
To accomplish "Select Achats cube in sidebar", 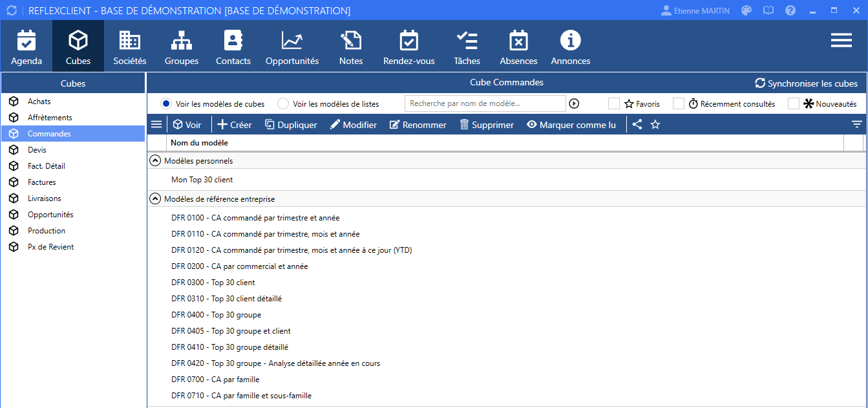I will click(x=73, y=102).
